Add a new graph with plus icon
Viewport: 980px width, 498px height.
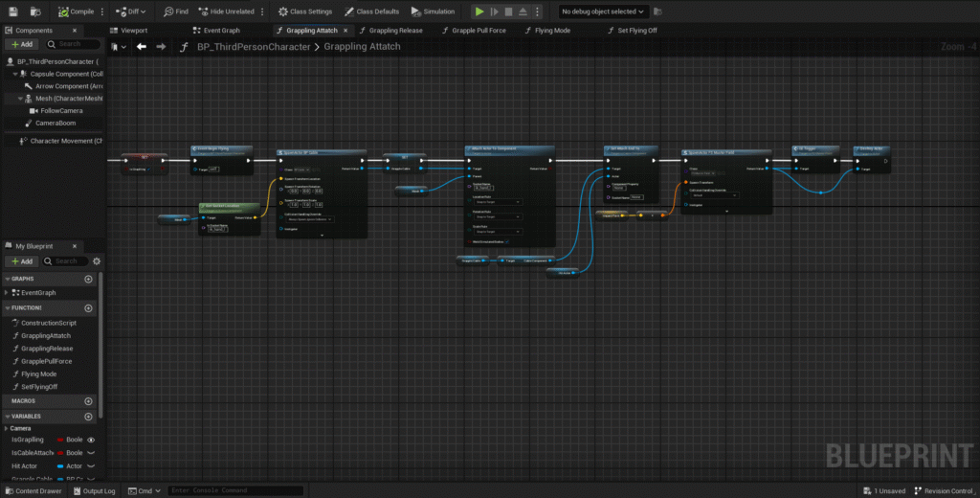point(88,279)
